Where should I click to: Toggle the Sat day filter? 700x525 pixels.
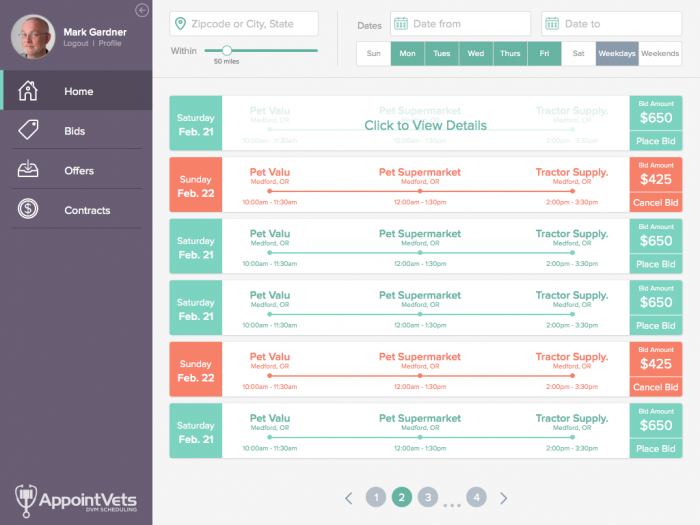[x=579, y=54]
